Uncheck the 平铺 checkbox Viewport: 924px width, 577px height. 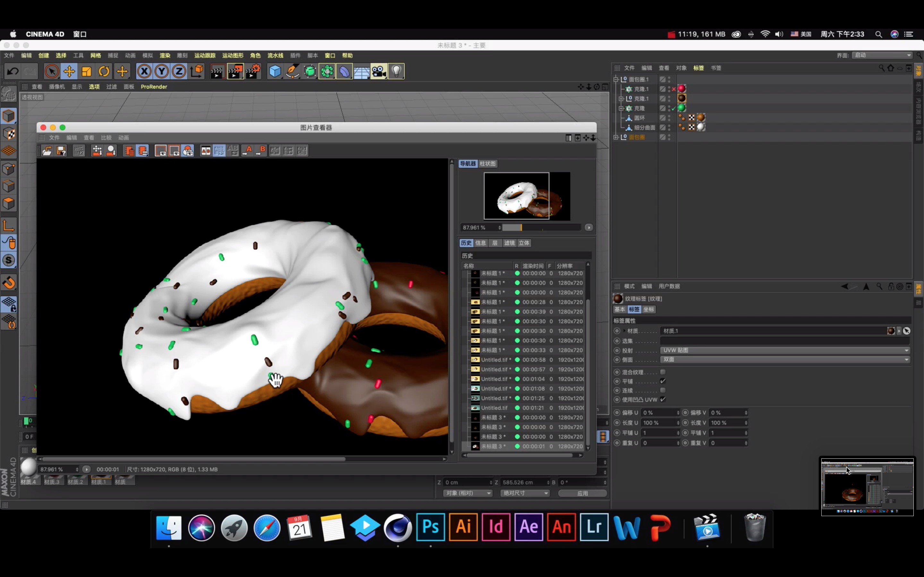pos(663,381)
